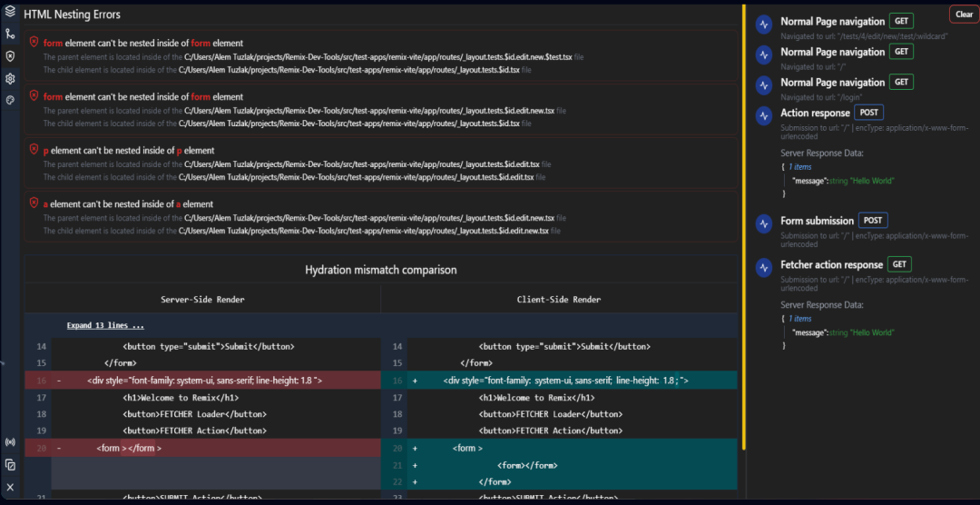Click POST badge next to Action response

(x=868, y=113)
